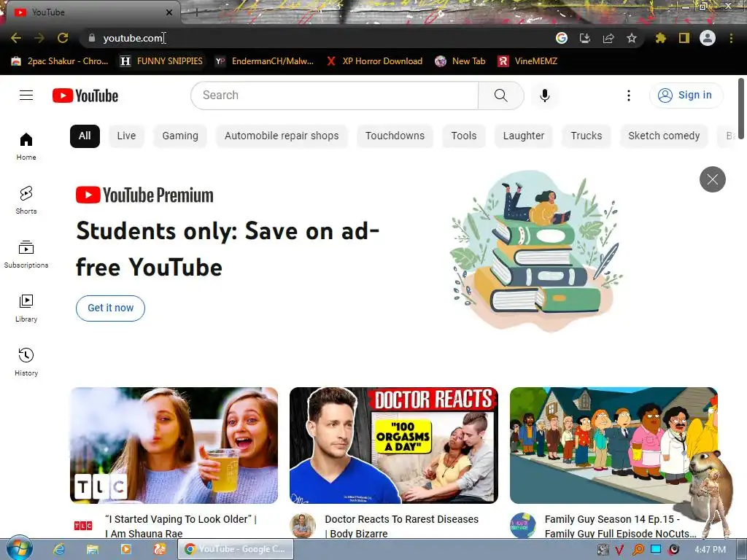Share this page using share icon
Viewport: 747px width, 560px height.
point(608,38)
